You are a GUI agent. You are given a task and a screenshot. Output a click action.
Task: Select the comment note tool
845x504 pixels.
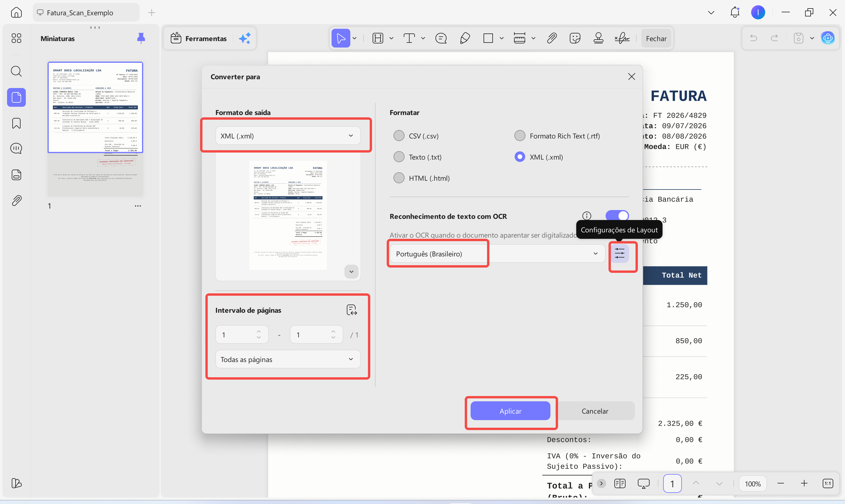click(x=441, y=38)
